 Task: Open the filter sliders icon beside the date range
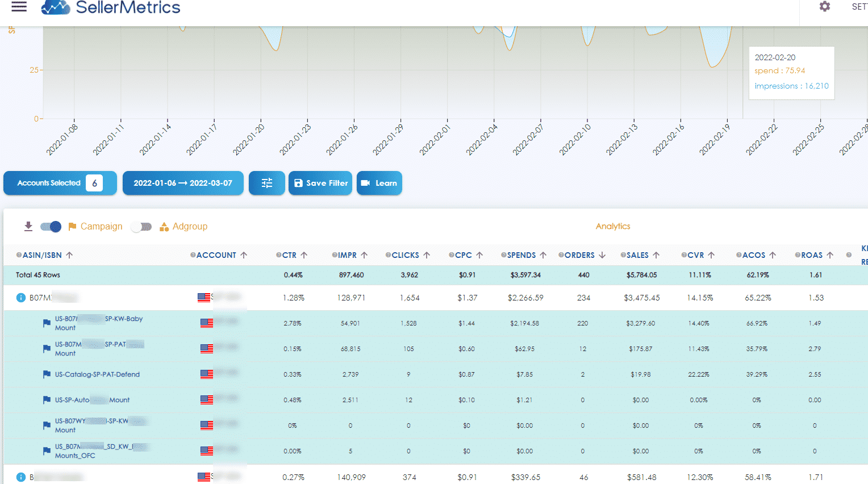click(x=266, y=183)
